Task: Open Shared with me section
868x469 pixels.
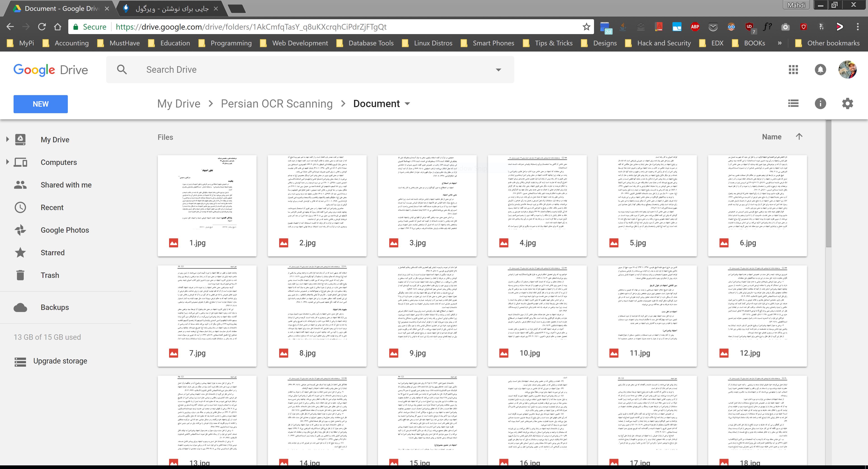Action: pos(66,185)
